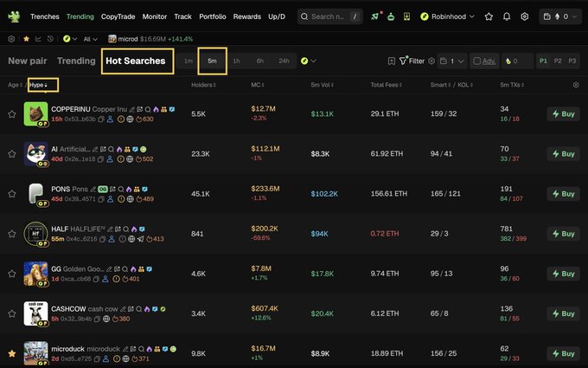Open the Filter button

(x=412, y=61)
